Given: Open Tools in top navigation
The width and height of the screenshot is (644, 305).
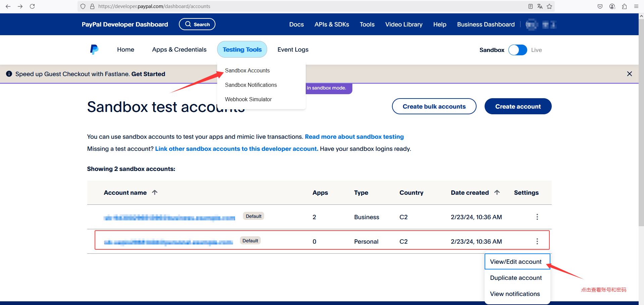Looking at the screenshot, I should click(367, 24).
